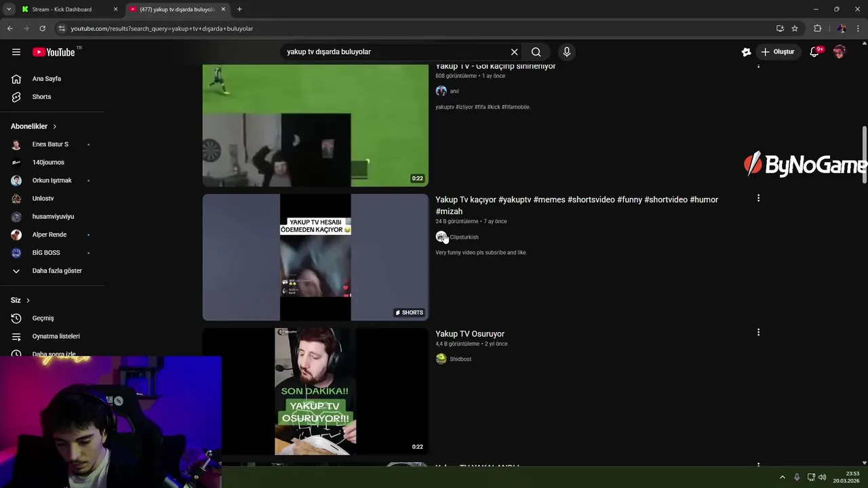Open the notifications bell

click(814, 52)
